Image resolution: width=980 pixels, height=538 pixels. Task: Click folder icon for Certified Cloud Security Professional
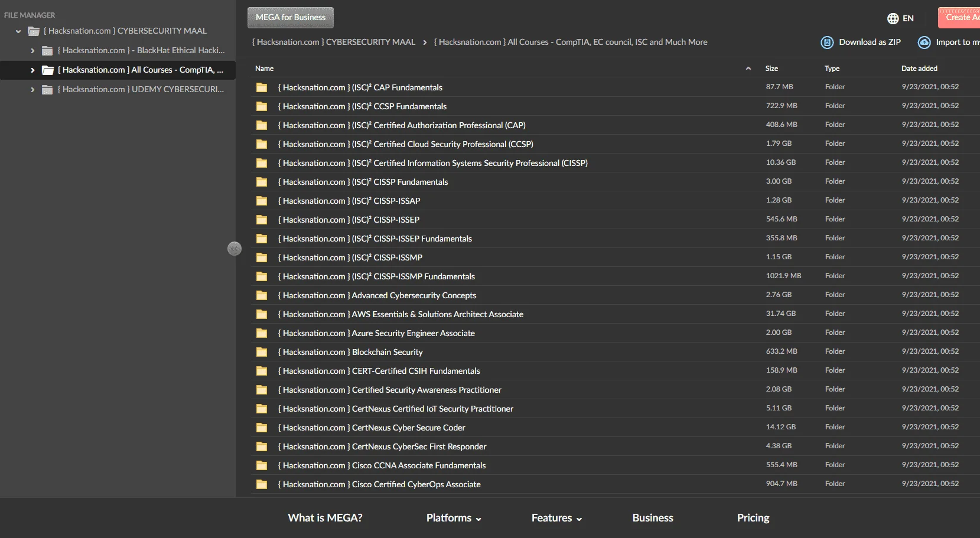(x=262, y=144)
